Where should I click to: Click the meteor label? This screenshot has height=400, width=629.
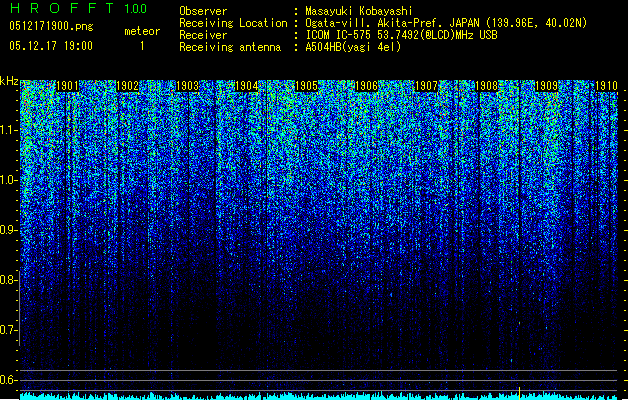pyautogui.click(x=142, y=31)
